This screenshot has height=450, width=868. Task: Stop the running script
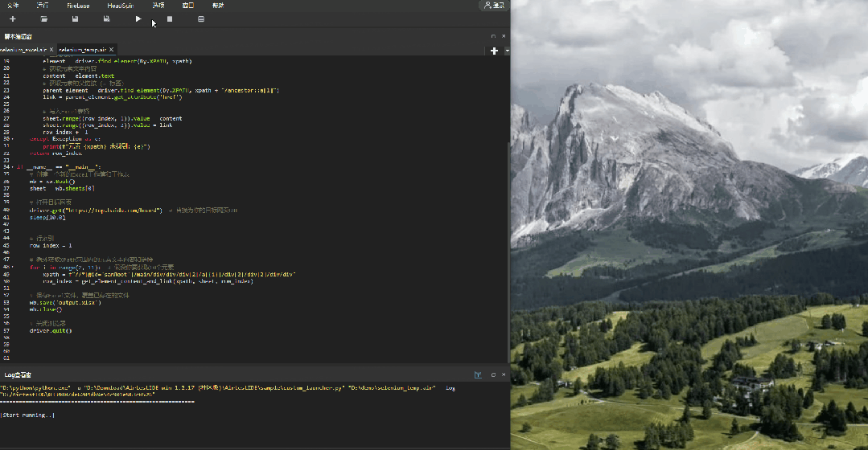pos(170,18)
